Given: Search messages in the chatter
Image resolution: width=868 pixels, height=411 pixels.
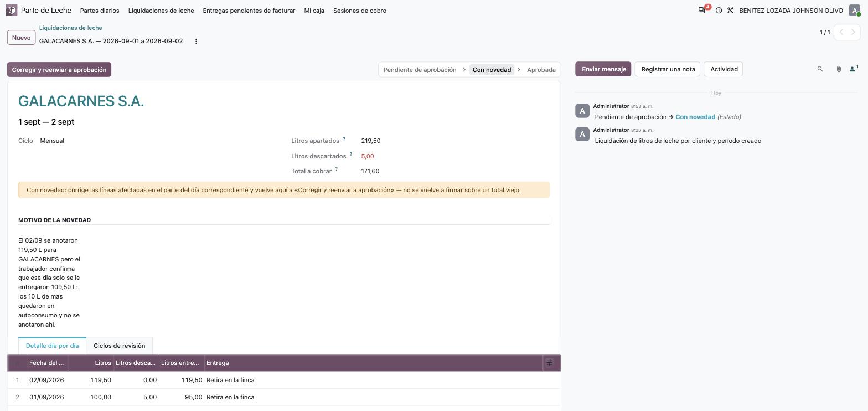Looking at the screenshot, I should [820, 69].
